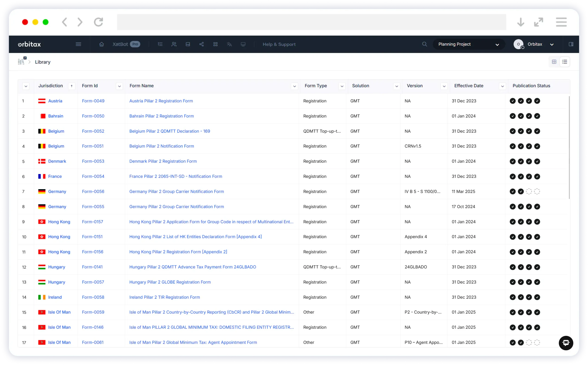Screen dimensions: 588x365
Task: Expand the Orbitax user account menu
Action: pyautogui.click(x=551, y=44)
